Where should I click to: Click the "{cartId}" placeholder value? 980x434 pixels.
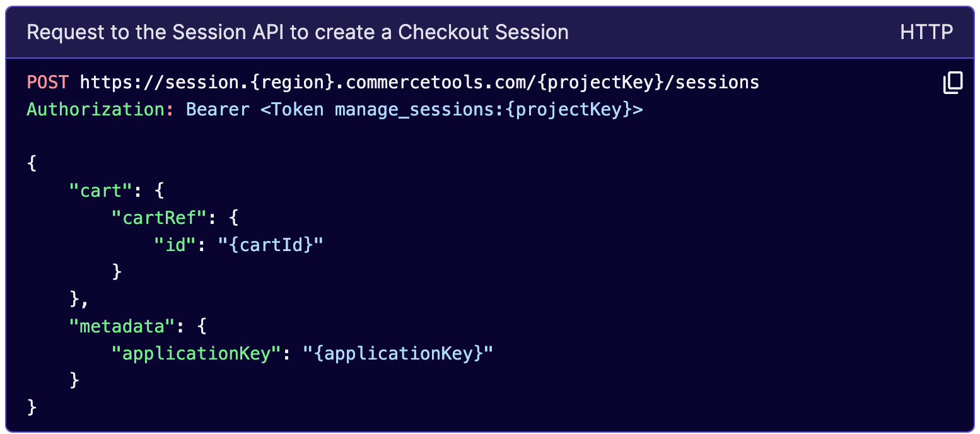click(x=271, y=245)
